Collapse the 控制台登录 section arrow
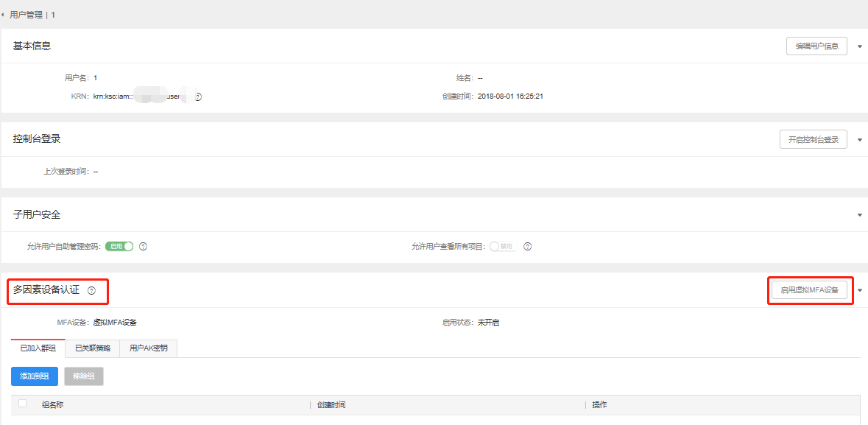Viewport: 868px width, 425px height. (x=859, y=140)
